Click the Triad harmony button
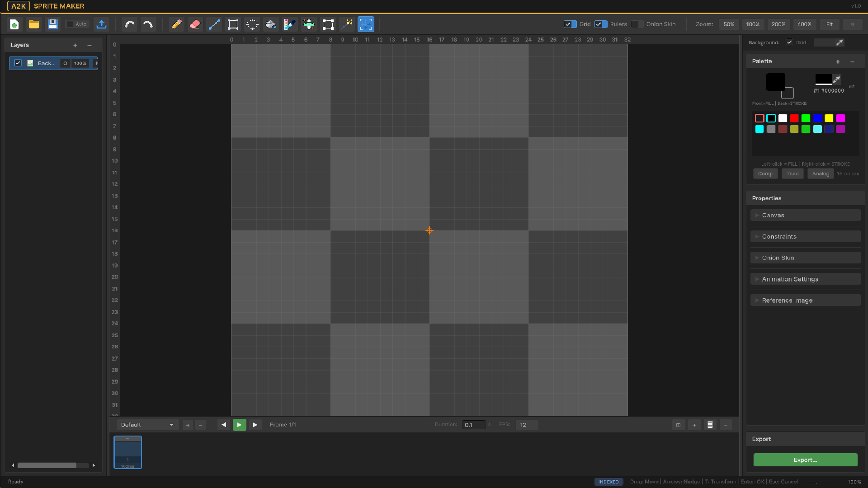Screen dimensions: 868x488 [x=792, y=174]
